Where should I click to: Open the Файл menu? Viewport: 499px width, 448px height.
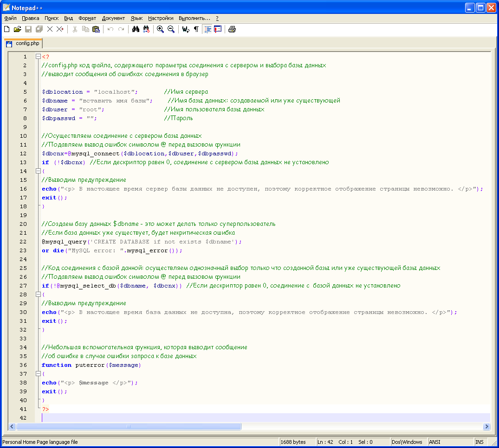click(10, 18)
